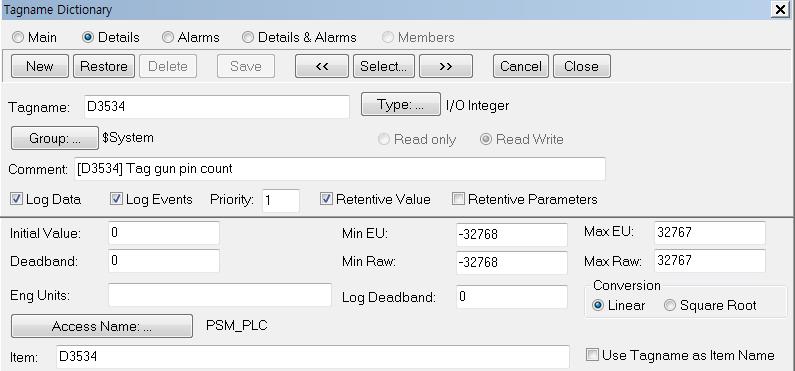Click the Cancel button

click(521, 66)
